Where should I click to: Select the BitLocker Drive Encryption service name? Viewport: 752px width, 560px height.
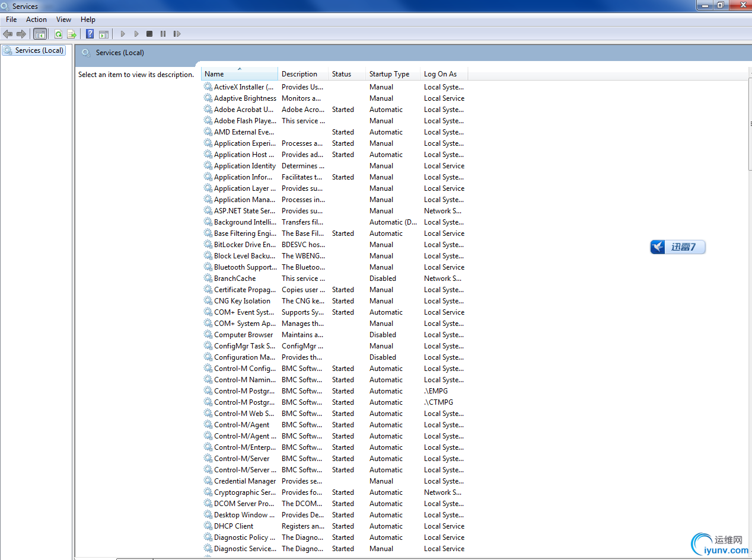(x=245, y=244)
